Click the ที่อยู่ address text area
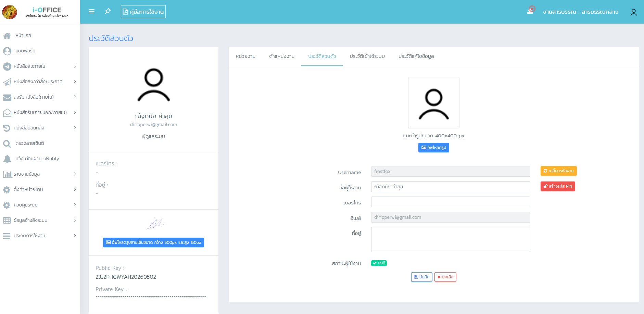 coord(451,239)
